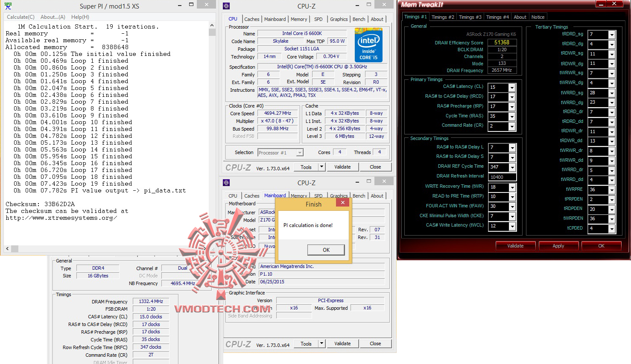
Task: Click the left arrow of Super PI horizontal scrollbar
Action: 7,248
